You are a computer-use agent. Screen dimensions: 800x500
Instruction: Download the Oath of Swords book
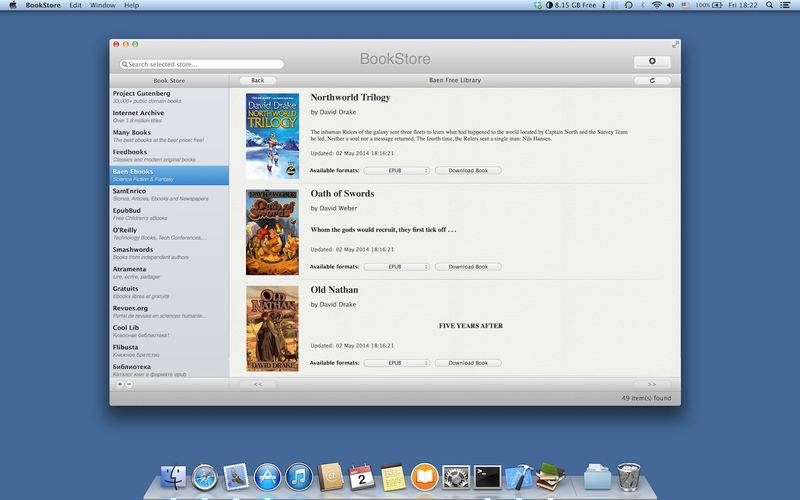click(x=468, y=267)
